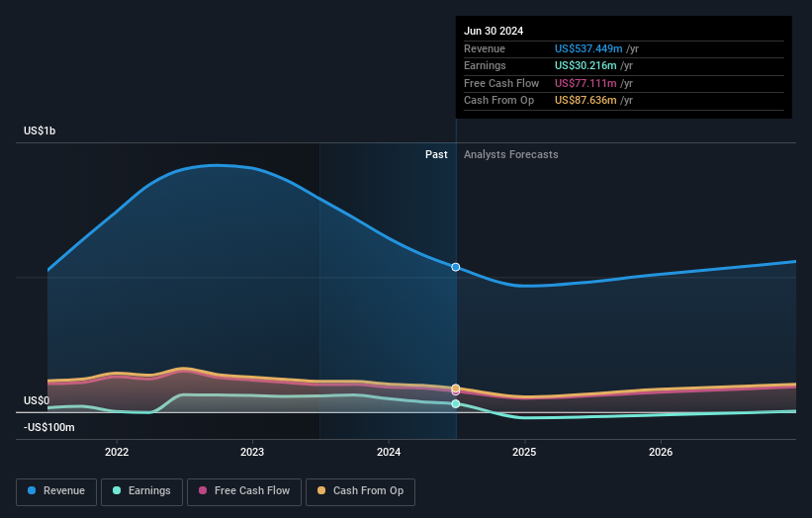Click the Free Cash Flow label in tooltip
Screen dimensions: 812x518
[501, 83]
